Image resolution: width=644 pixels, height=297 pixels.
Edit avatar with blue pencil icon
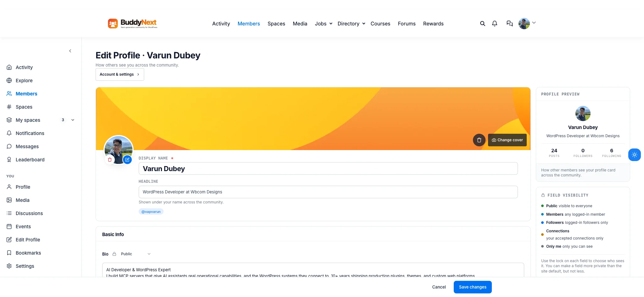pyautogui.click(x=127, y=160)
